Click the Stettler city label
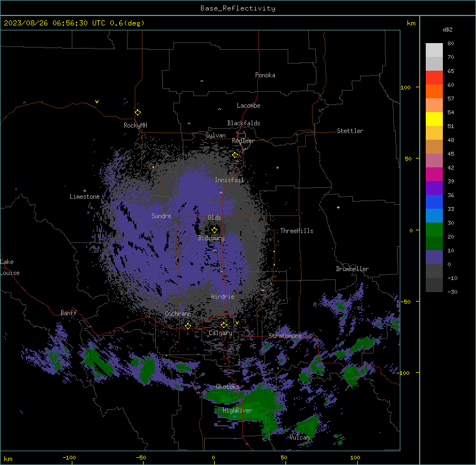This screenshot has width=476, height=465. 350,131
